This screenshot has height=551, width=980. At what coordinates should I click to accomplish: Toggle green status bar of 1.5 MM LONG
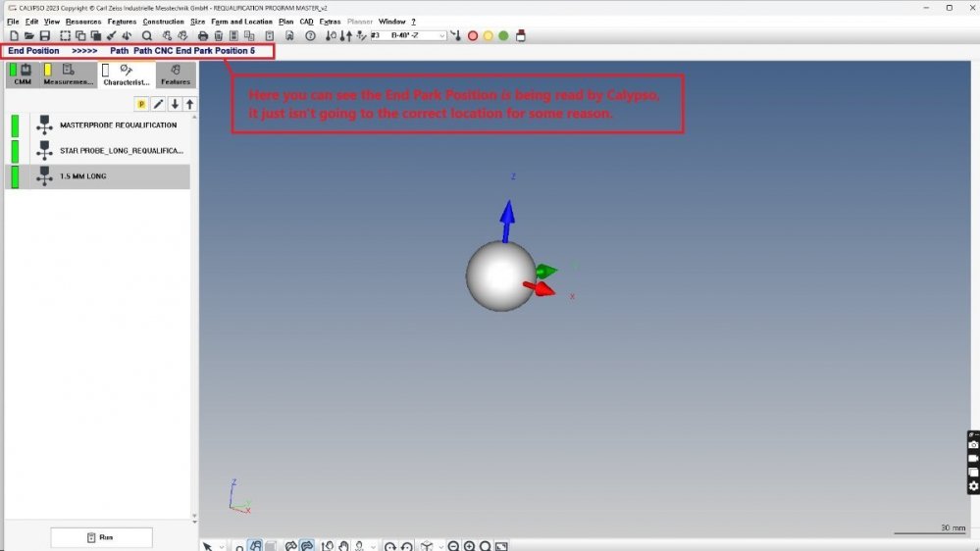click(15, 176)
